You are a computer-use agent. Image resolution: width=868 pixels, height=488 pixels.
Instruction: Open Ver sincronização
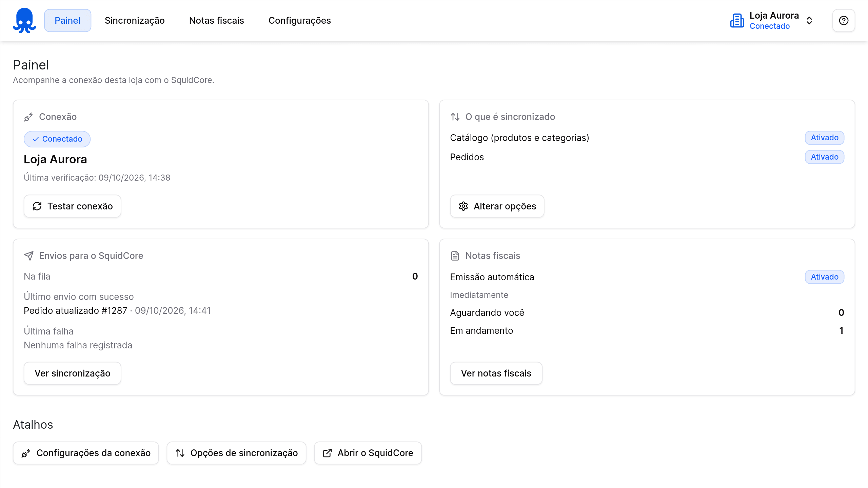click(x=73, y=373)
